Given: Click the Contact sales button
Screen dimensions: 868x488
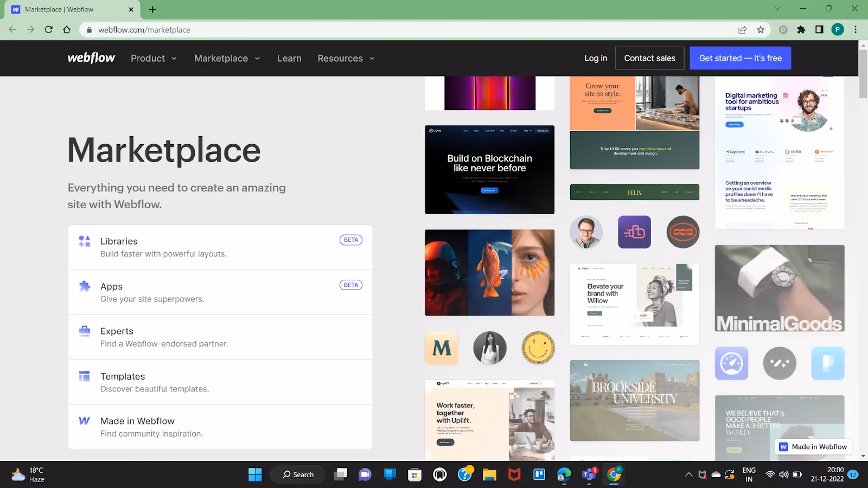Looking at the screenshot, I should point(649,58).
